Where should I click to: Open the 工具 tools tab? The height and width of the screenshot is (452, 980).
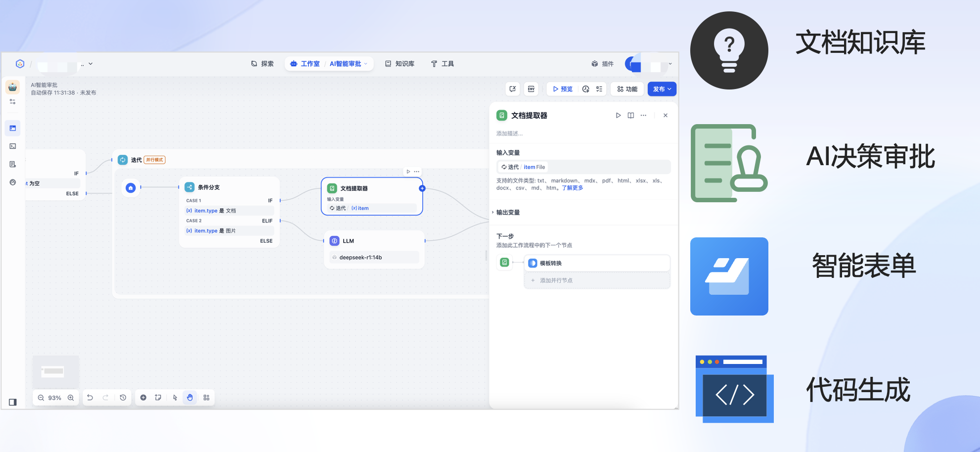point(442,64)
